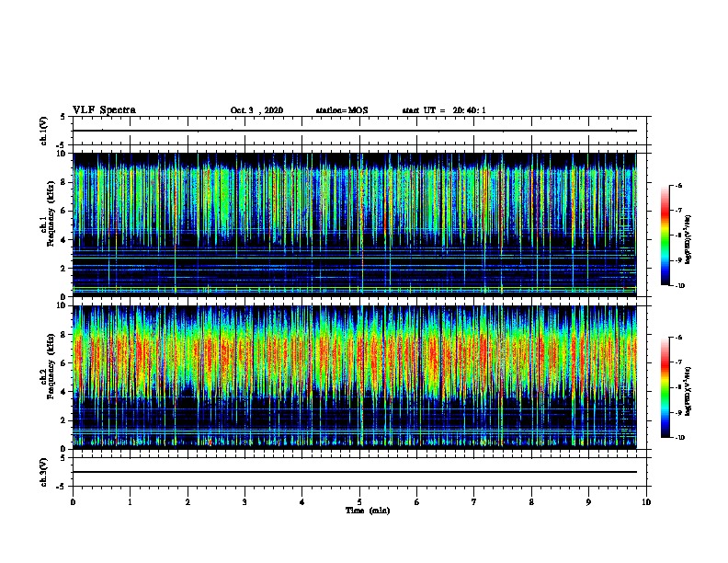
Task: Click the ch.1 frequency tick "4"
Action: [64, 240]
